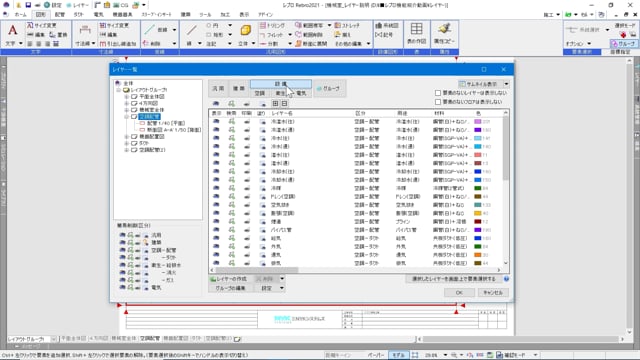Toggle display icon for 電気 in simple control
Viewport: 640px width, 360px height.
122,287
